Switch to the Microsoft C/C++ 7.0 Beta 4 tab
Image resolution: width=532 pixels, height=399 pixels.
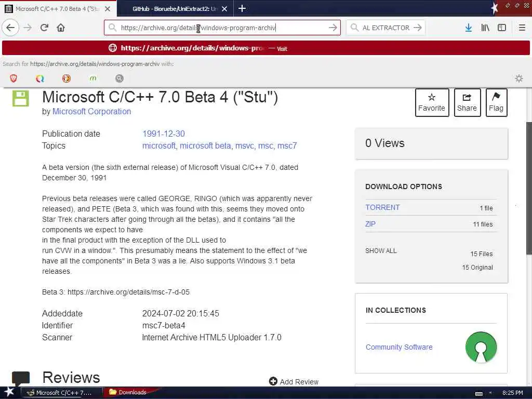click(58, 9)
